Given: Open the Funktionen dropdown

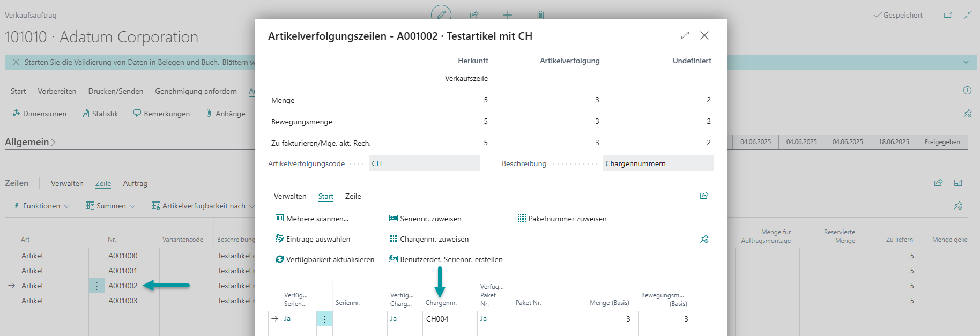Looking at the screenshot, I should [42, 206].
